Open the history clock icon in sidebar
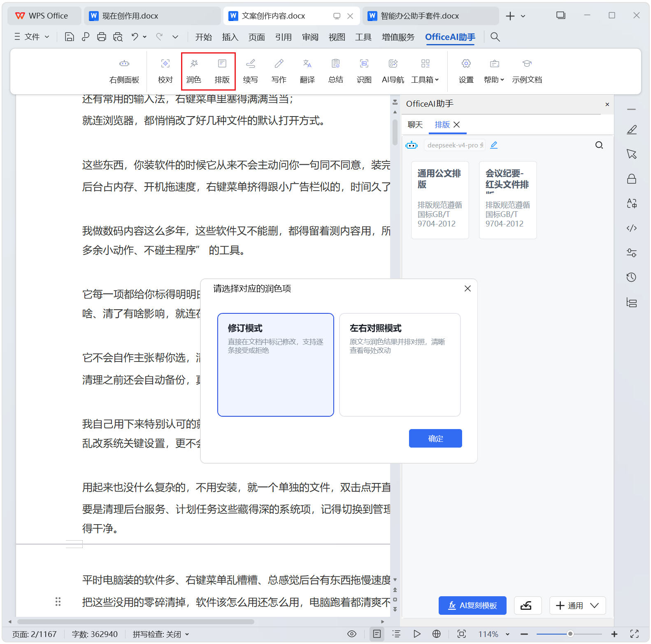The image size is (651, 644). (632, 278)
